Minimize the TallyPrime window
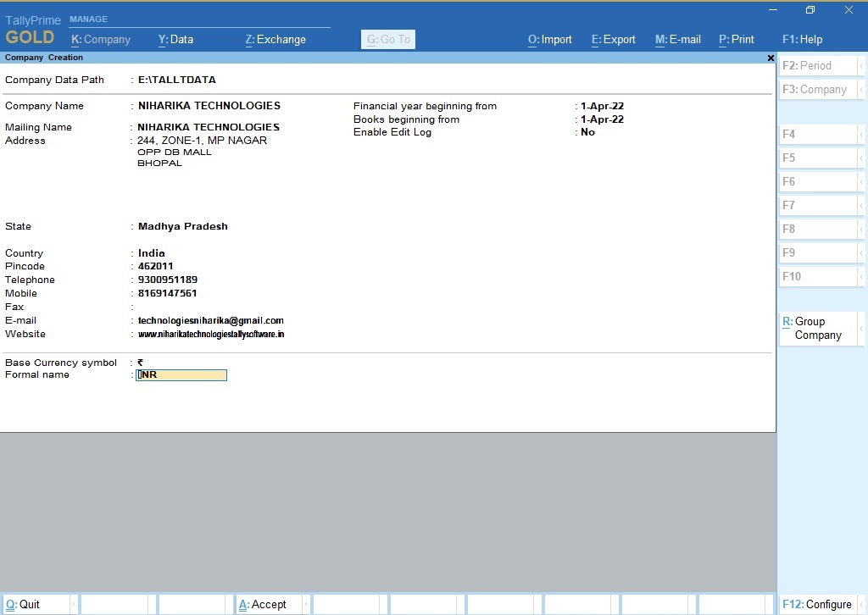Image resolution: width=868 pixels, height=615 pixels. 773,10
